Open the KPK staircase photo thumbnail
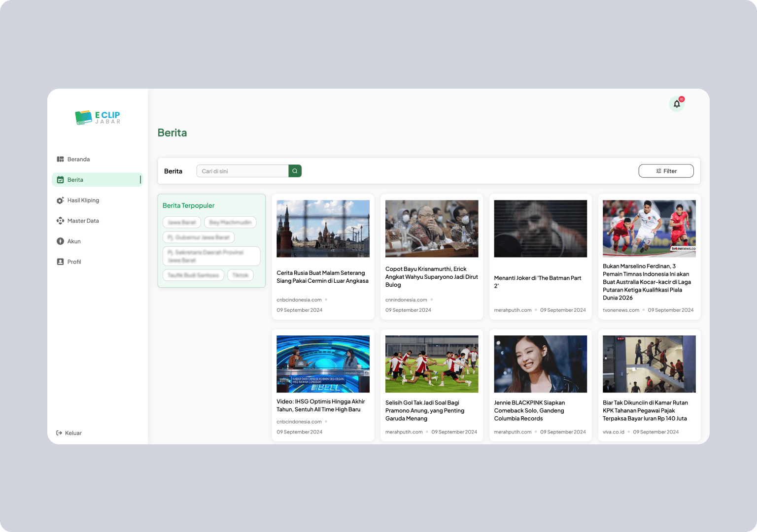The image size is (757, 532). point(649,364)
